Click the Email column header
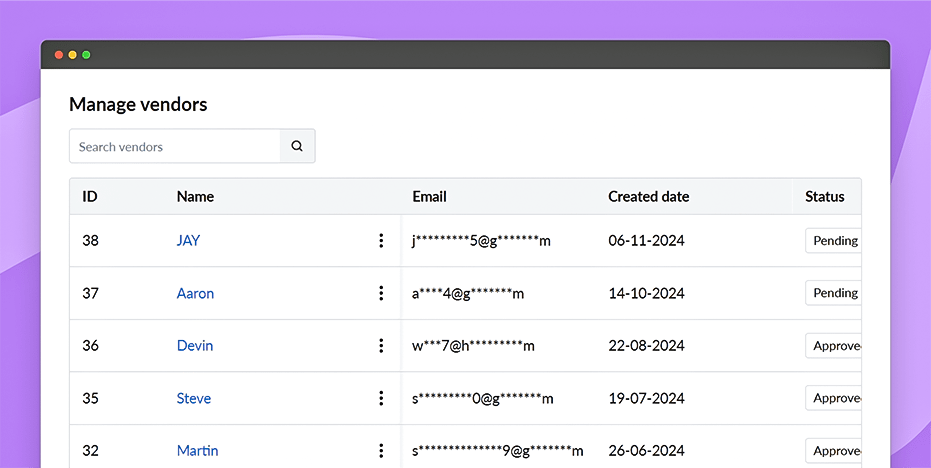The height and width of the screenshot is (468, 931). (429, 197)
